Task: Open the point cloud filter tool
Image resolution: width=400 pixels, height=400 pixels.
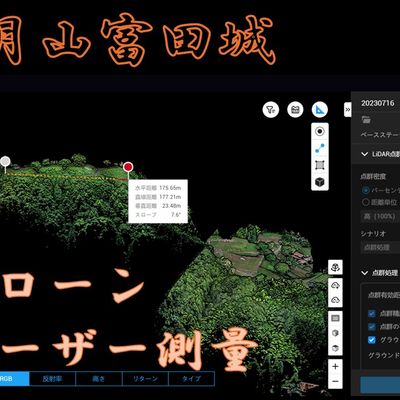Action: tap(271, 110)
